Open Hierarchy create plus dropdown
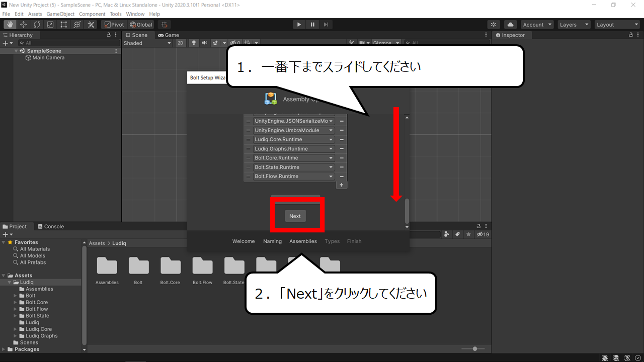Image resolution: width=644 pixels, height=362 pixels. 8,43
